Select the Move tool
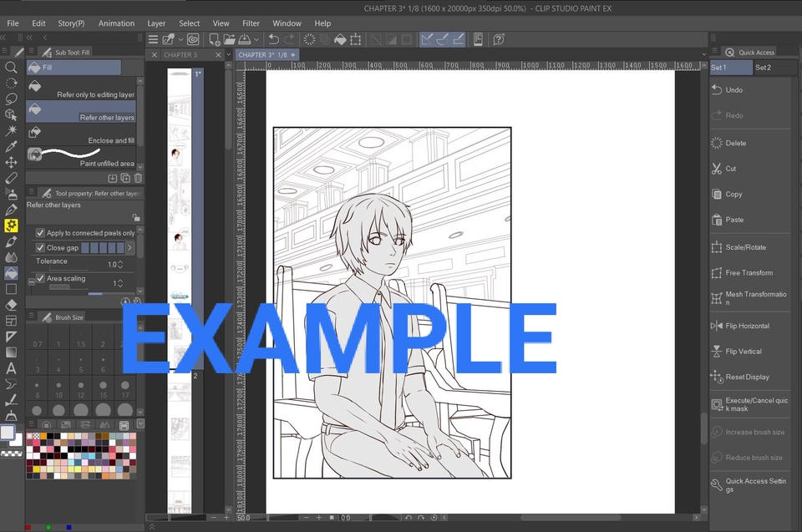This screenshot has height=532, width=802. click(11, 160)
